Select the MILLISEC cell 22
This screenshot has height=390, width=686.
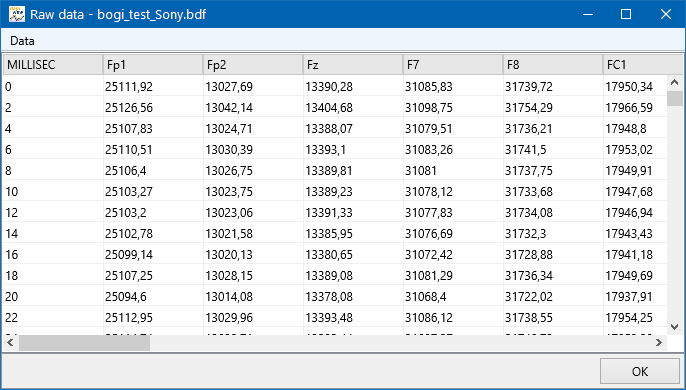[53, 318]
